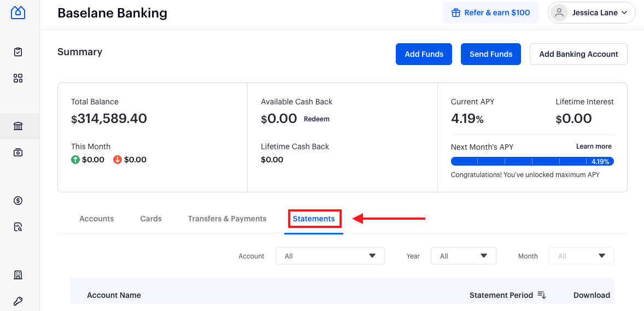The width and height of the screenshot is (644, 311).
Task: Click the Baselane house logo icon
Action: [18, 13]
